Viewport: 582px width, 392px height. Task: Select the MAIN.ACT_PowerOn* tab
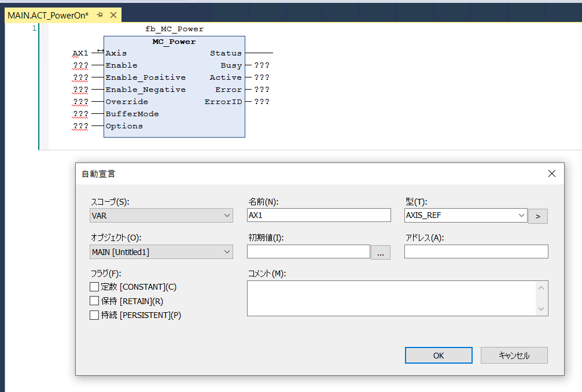[48, 15]
